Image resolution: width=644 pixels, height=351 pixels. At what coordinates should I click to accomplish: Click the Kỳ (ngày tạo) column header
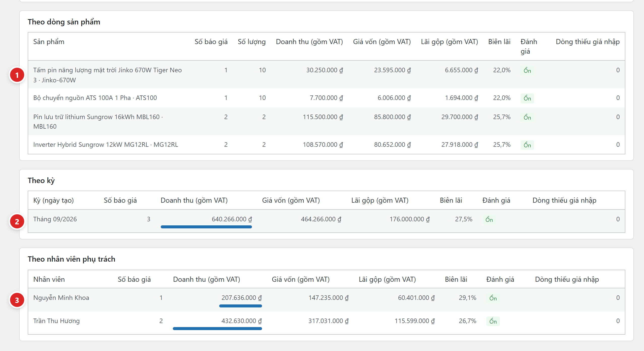53,200
